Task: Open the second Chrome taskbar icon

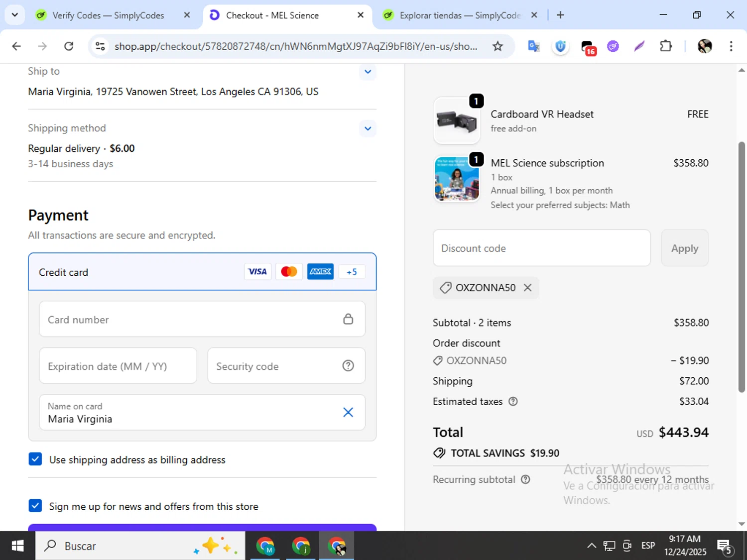Action: (301, 546)
